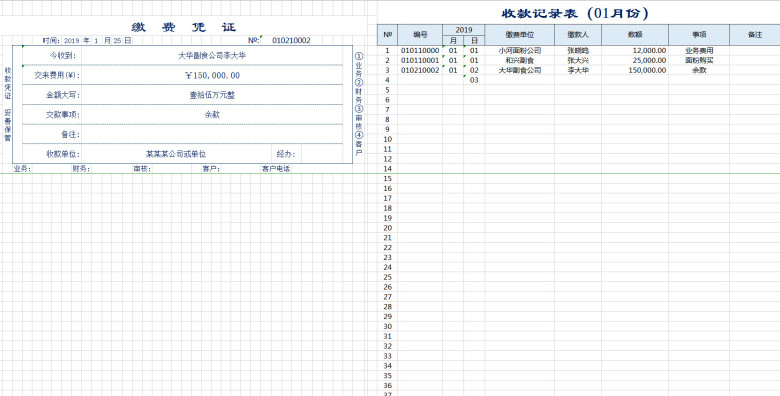Select the day value 25 in the voucher date
Viewport: 780px width, 396px height.
[117, 41]
